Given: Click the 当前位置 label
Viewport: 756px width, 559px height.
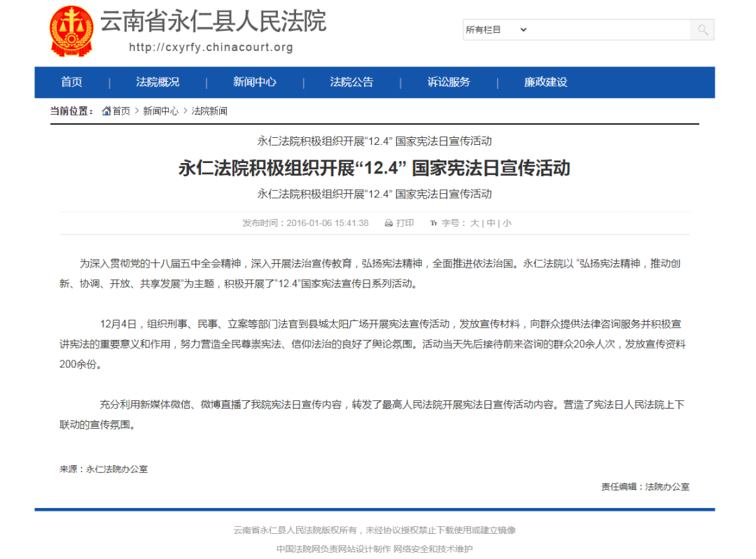Looking at the screenshot, I should pos(72,111).
